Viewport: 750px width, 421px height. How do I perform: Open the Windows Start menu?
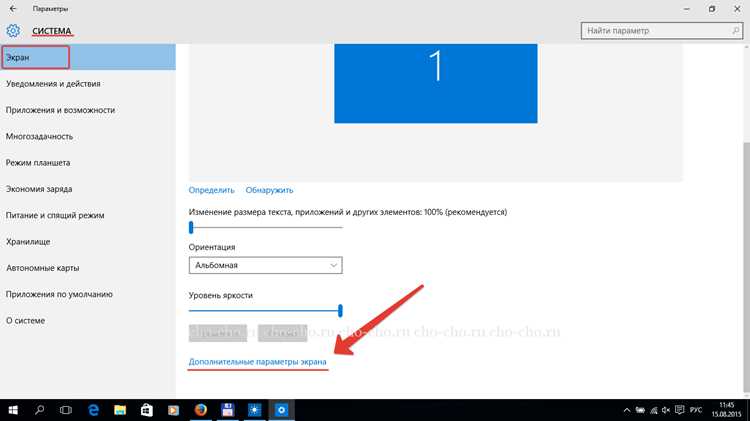point(13,410)
